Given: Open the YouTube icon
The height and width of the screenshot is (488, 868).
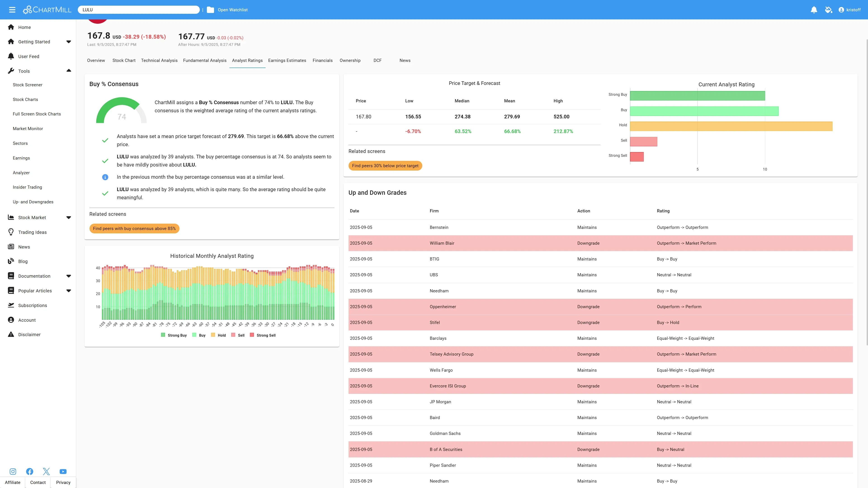Looking at the screenshot, I should (x=63, y=472).
